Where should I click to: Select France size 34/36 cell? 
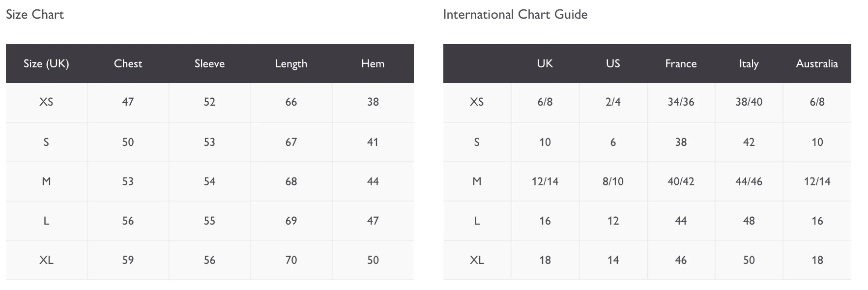pyautogui.click(x=681, y=102)
